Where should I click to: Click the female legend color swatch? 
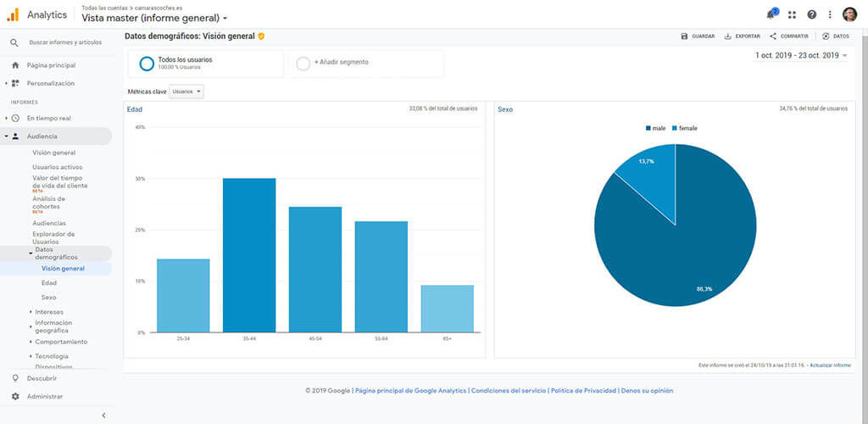click(x=675, y=128)
